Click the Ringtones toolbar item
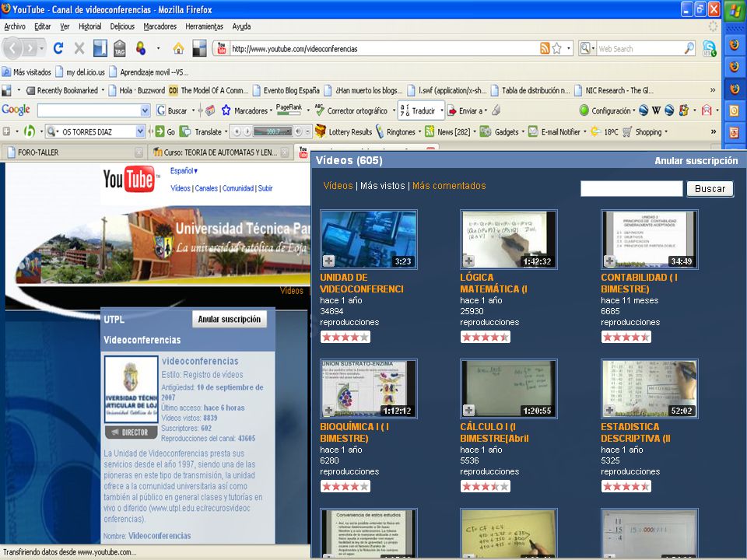Viewport: 747px width, 560px height. [395, 132]
